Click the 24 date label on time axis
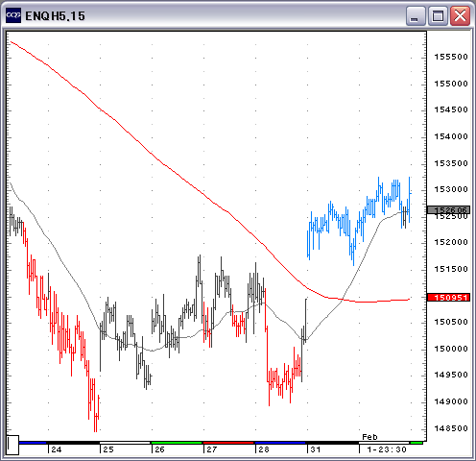476x461 pixels. click(57, 449)
